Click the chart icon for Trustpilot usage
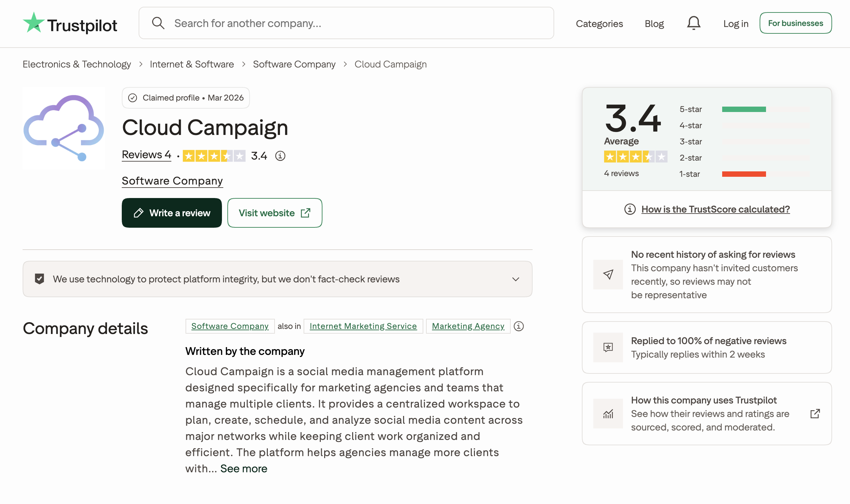 tap(608, 413)
